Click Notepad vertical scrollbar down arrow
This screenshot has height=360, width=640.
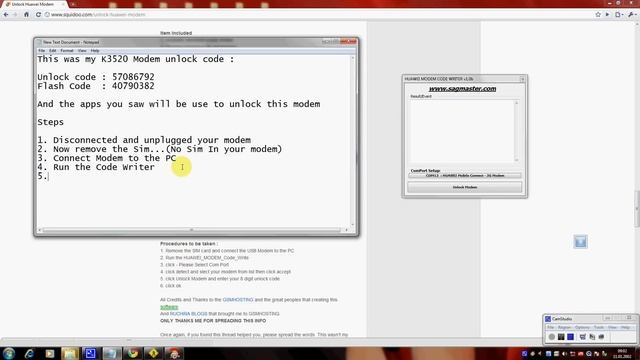click(353, 225)
